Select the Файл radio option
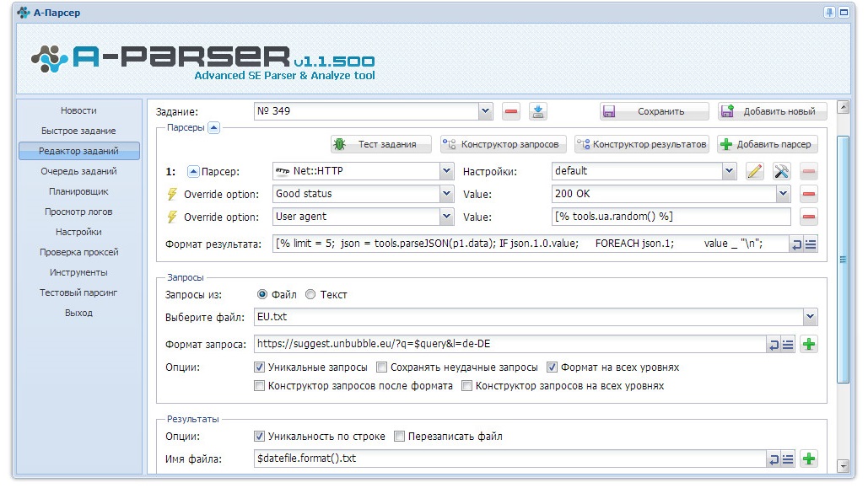Screen dimensions: 868x488 (262, 294)
